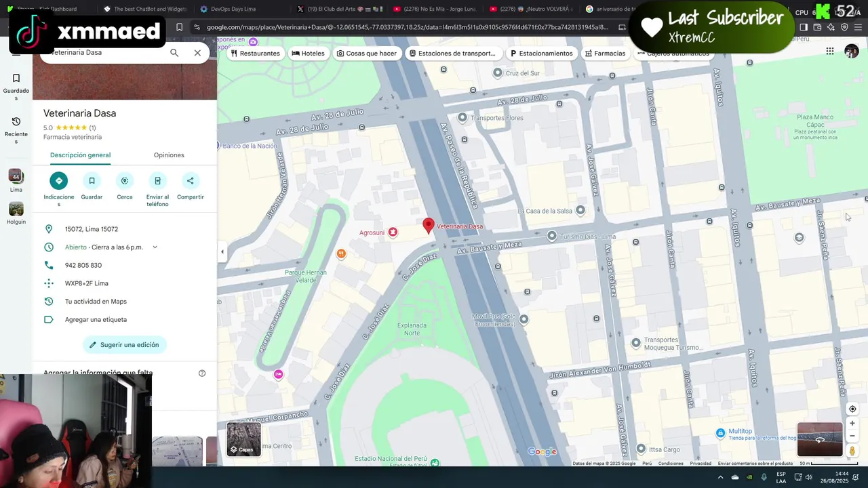Filter map by Restaurantes chip
The height and width of the screenshot is (488, 868).
[255, 54]
